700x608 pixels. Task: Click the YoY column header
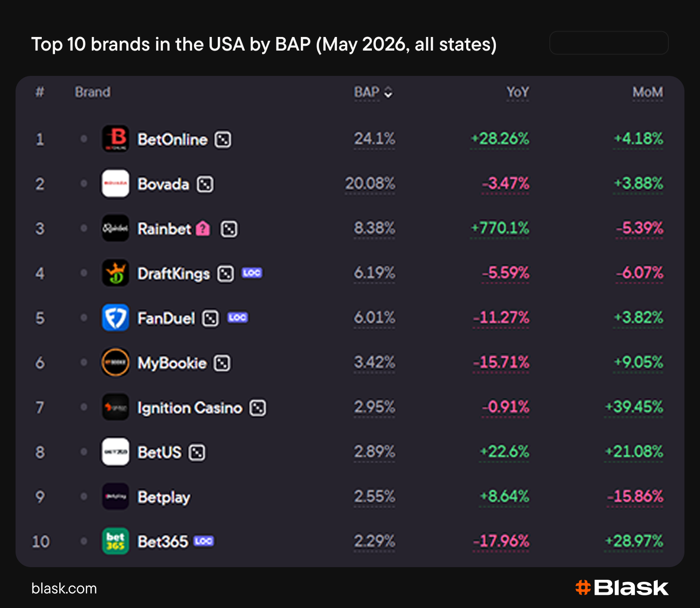[x=517, y=92]
